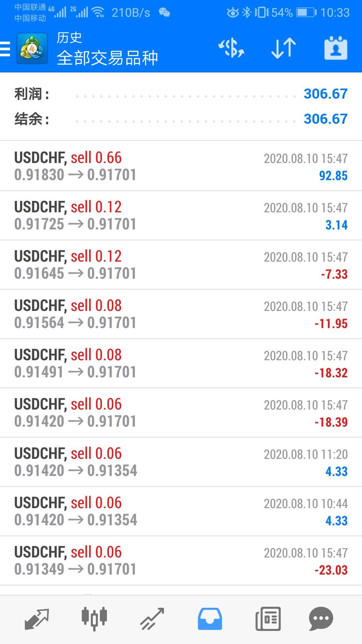Switch to the candlestick Chart tab
The image size is (362, 644).
[x=94, y=619]
